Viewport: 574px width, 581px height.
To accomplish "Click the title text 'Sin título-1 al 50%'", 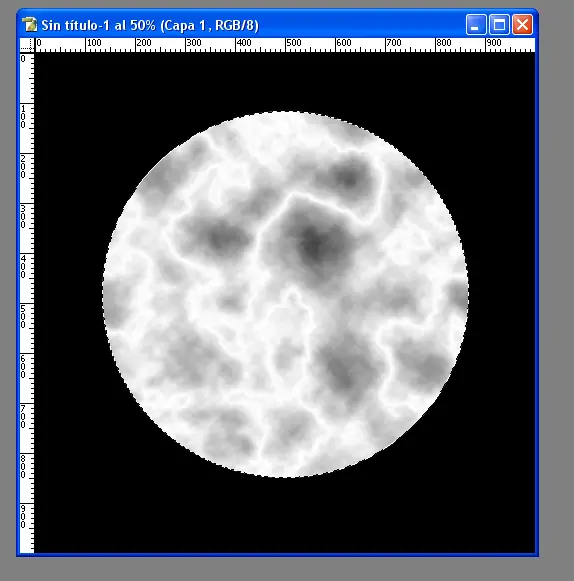I will (x=98, y=26).
